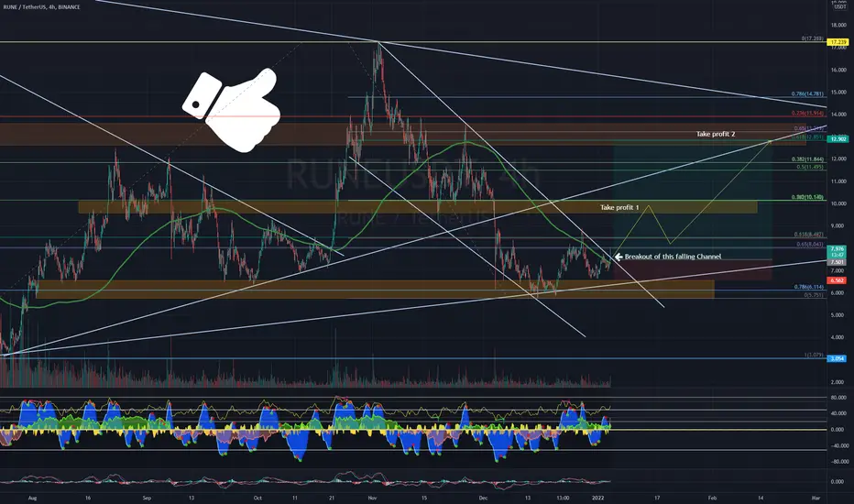Click the blue 3.054 price label
The width and height of the screenshot is (854, 504).
(838, 358)
